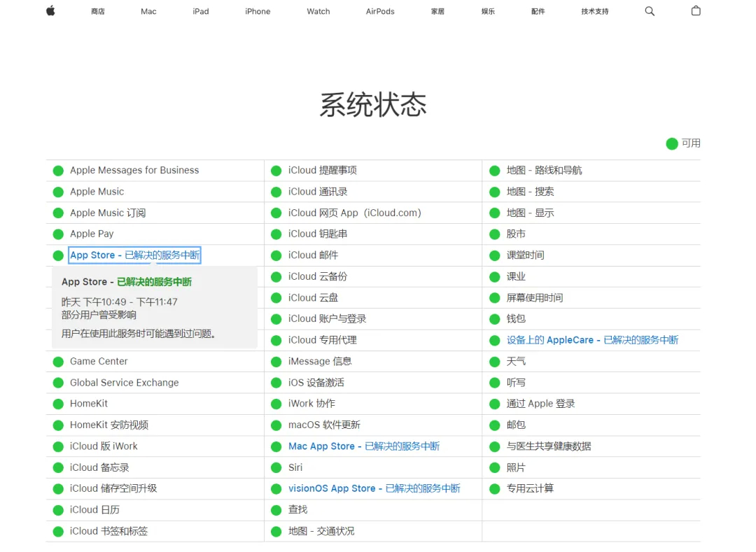The image size is (756, 552).
Task: Open the search magnifier icon
Action: click(650, 11)
